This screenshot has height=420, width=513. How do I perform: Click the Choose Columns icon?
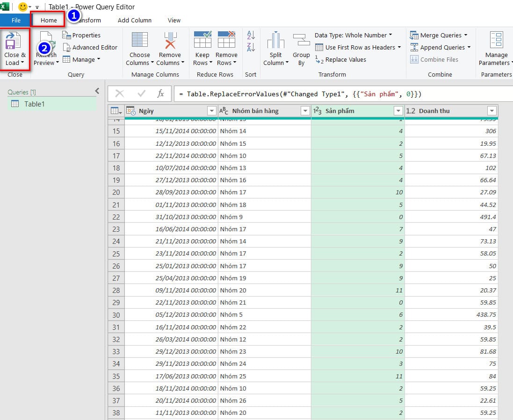[x=140, y=41]
